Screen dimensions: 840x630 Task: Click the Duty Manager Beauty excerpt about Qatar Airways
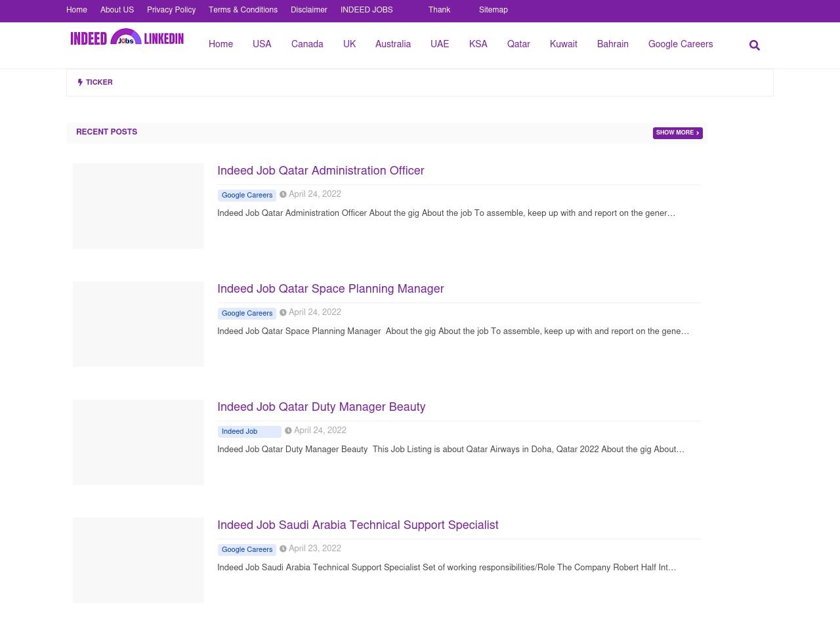click(x=451, y=450)
